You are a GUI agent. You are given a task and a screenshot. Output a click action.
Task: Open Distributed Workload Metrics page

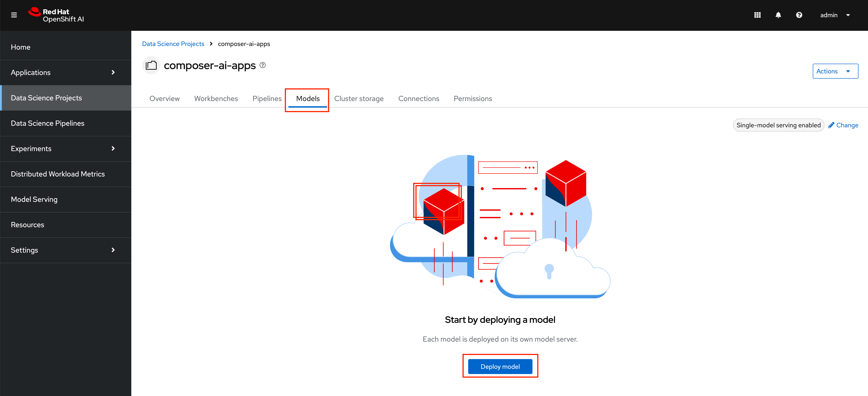tap(66, 174)
